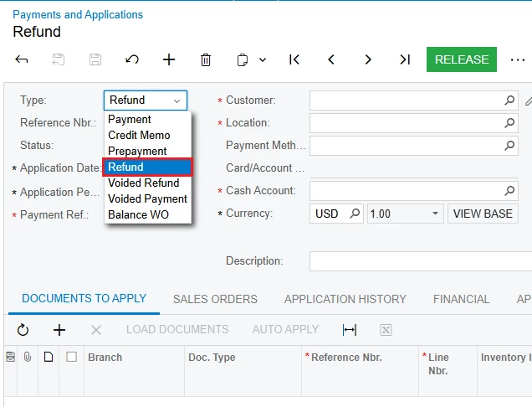Click the Save disk icon

95,59
